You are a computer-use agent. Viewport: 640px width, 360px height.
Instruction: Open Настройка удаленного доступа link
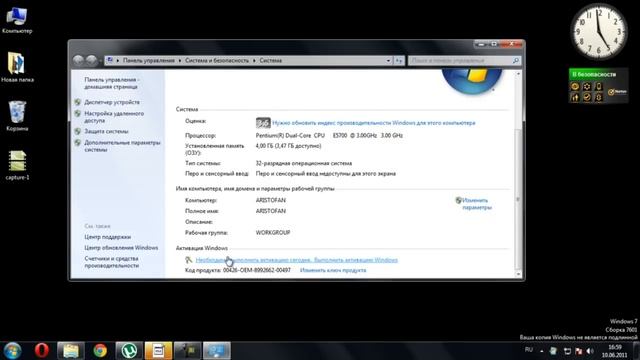pos(114,117)
